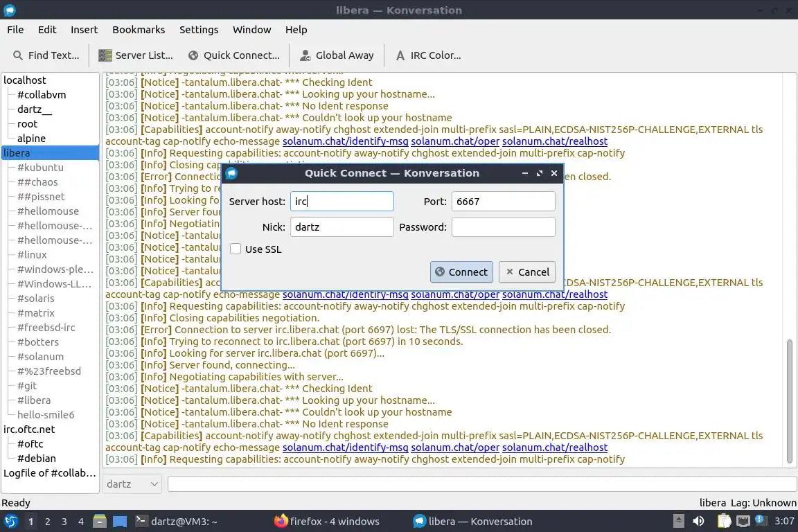Open the Settings menu
This screenshot has height=532, width=798.
[x=199, y=30]
